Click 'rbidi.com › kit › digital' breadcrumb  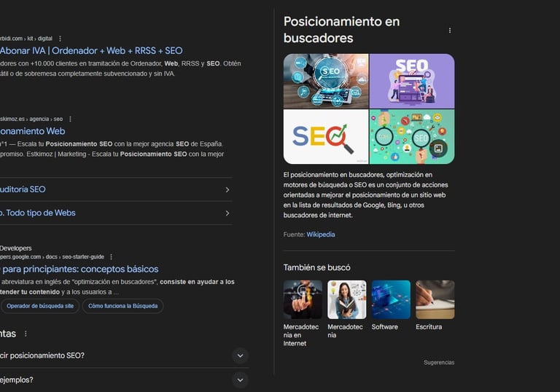26,39
